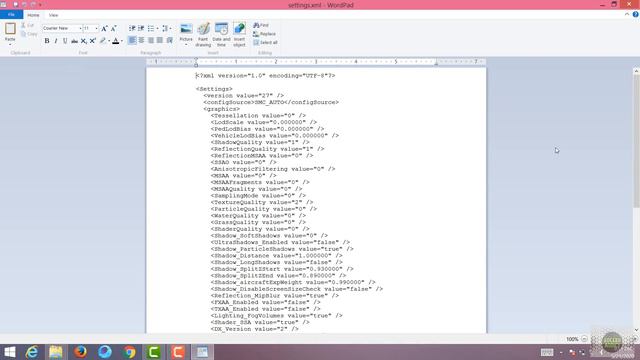Customize the Quick Access Toolbar dropdown
Image resolution: width=640 pixels, height=360 pixels.
click(x=40, y=4)
